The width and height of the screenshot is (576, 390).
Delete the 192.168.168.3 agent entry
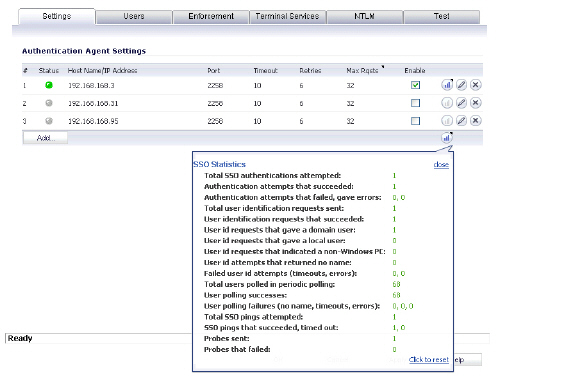476,85
